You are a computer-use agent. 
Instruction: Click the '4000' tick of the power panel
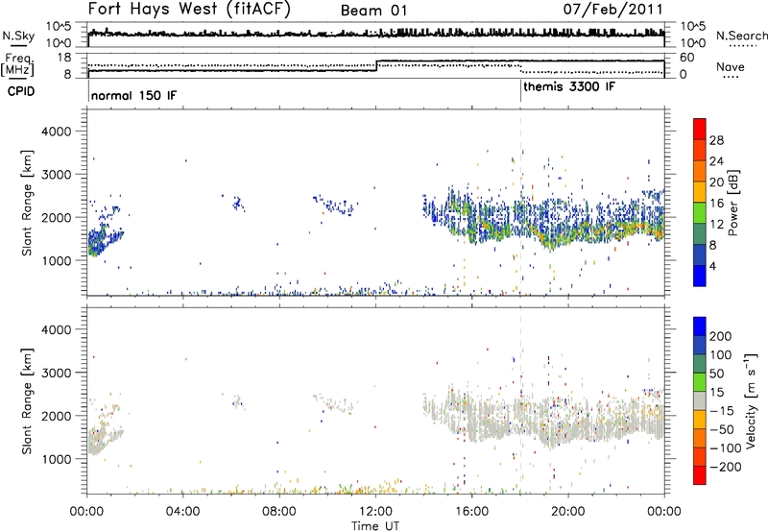(56, 132)
